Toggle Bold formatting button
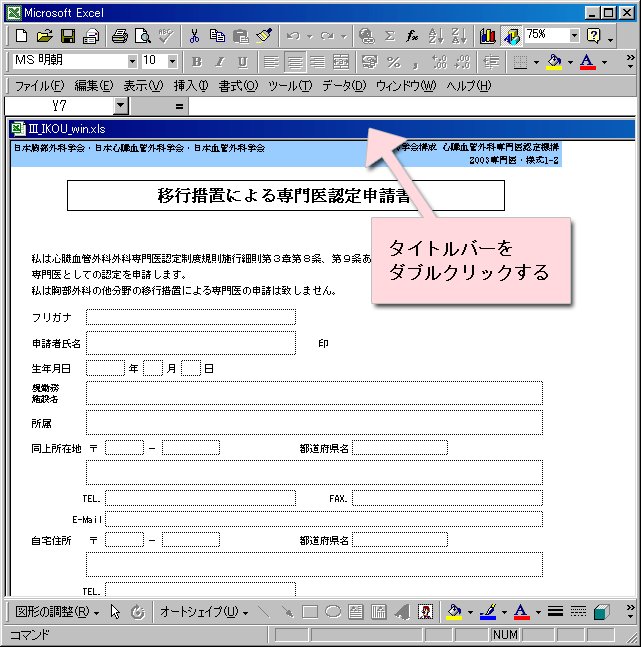Image resolution: width=641 pixels, height=647 pixels. (197, 62)
